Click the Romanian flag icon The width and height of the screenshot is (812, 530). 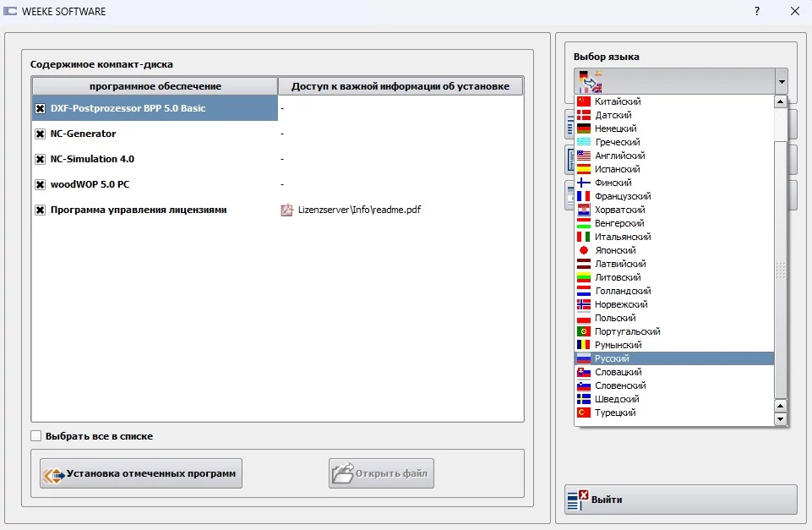point(584,345)
